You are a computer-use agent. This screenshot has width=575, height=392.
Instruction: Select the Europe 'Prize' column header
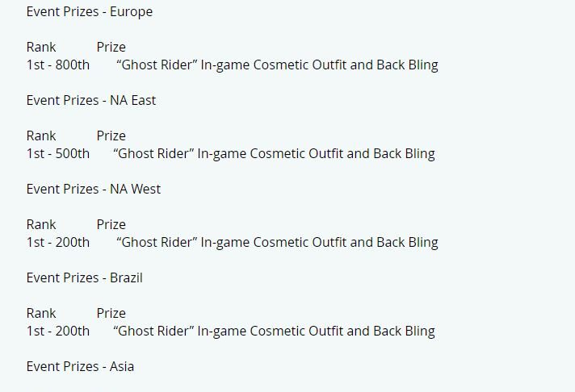point(111,47)
